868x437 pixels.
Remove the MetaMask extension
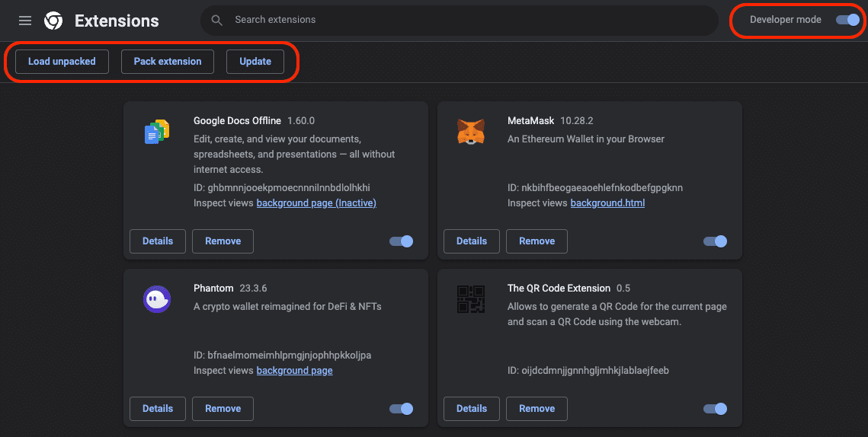536,241
